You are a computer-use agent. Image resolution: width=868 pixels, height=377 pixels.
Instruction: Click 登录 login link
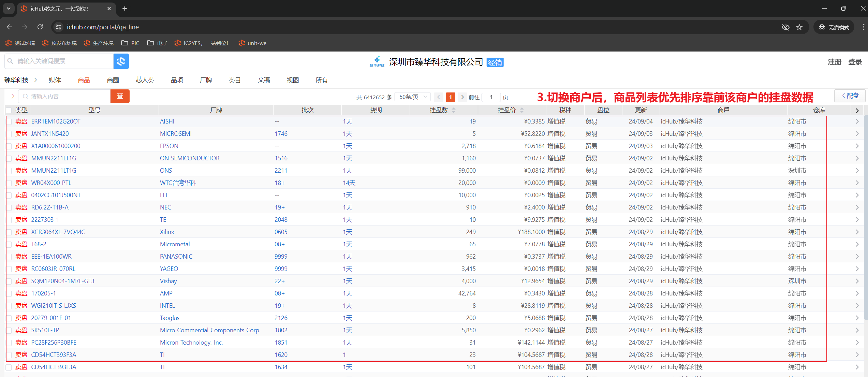pyautogui.click(x=855, y=62)
